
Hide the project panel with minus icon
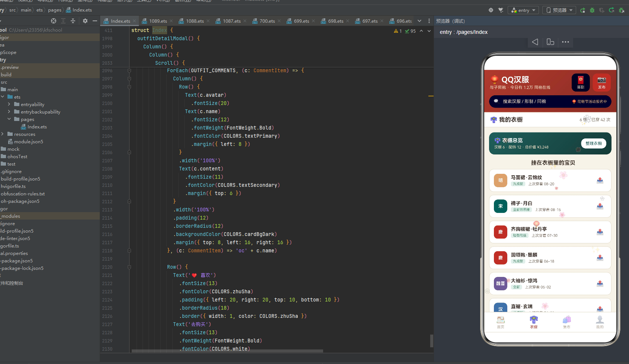95,21
